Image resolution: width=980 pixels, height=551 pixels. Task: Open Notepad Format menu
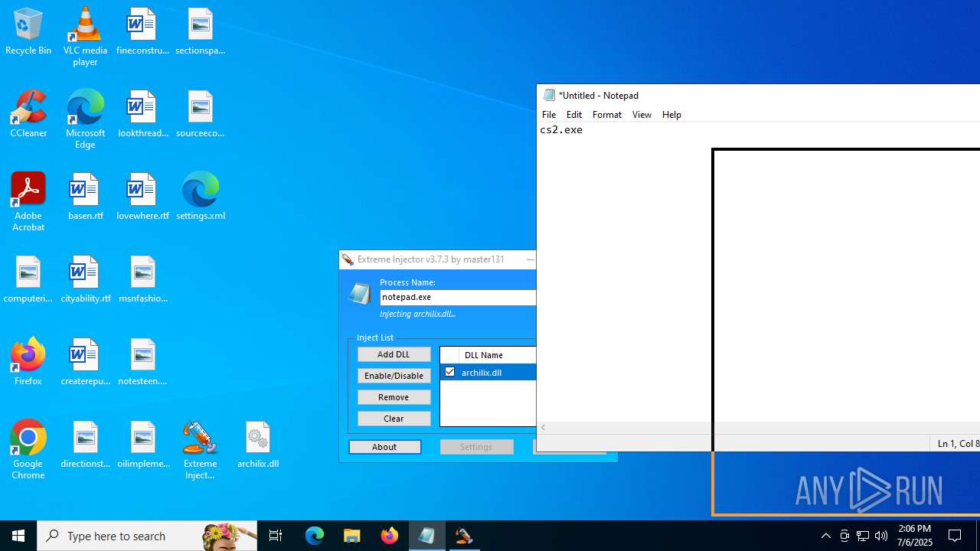click(607, 114)
